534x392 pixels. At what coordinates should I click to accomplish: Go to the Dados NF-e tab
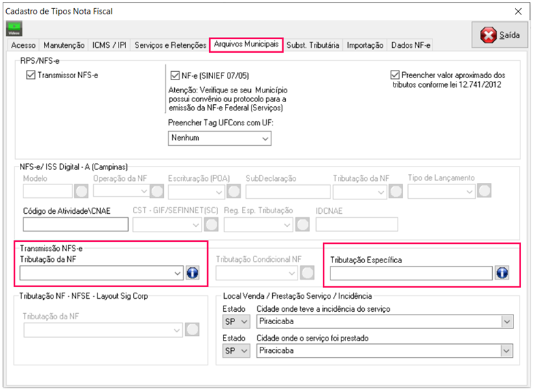click(411, 45)
